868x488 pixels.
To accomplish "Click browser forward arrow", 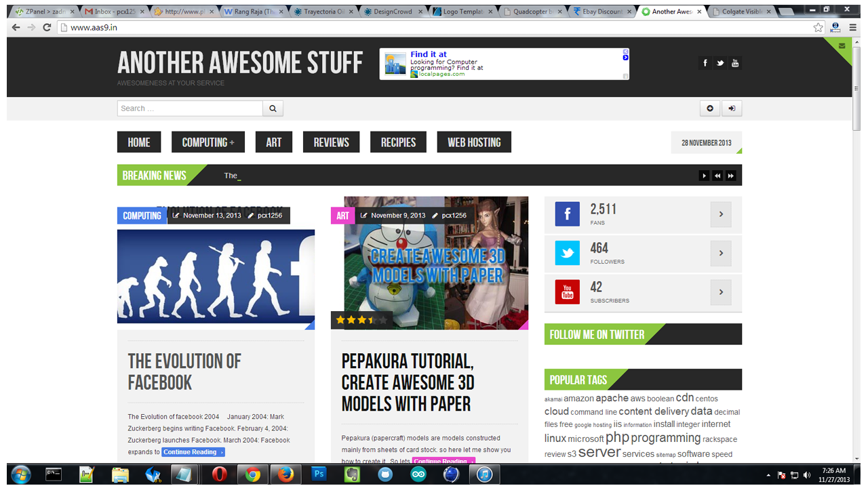I will [x=31, y=27].
